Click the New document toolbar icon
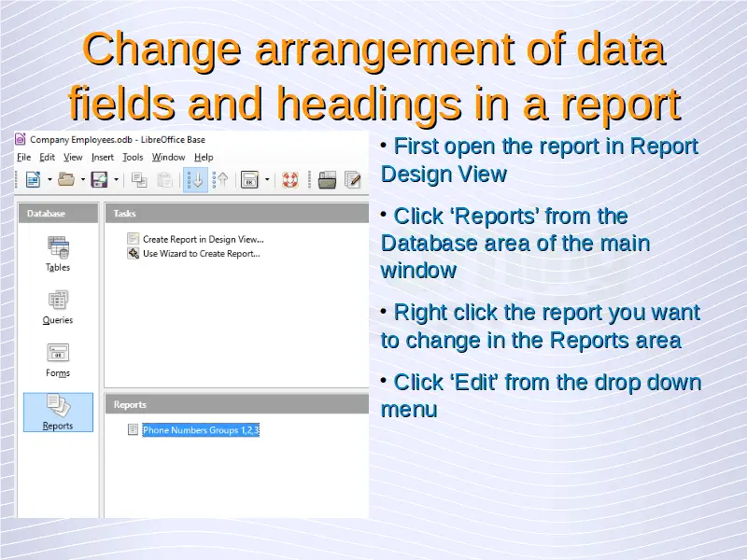The width and height of the screenshot is (747, 560). point(33,179)
